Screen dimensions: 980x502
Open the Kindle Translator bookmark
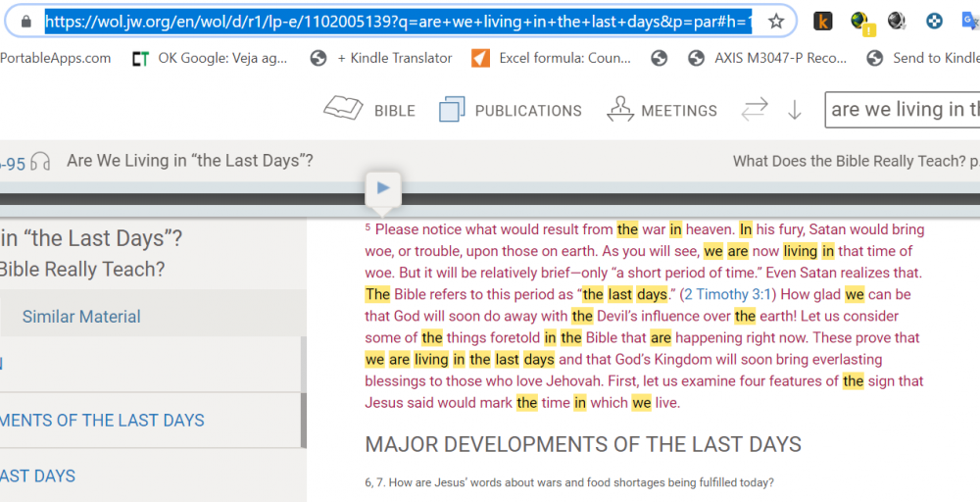[x=382, y=58]
